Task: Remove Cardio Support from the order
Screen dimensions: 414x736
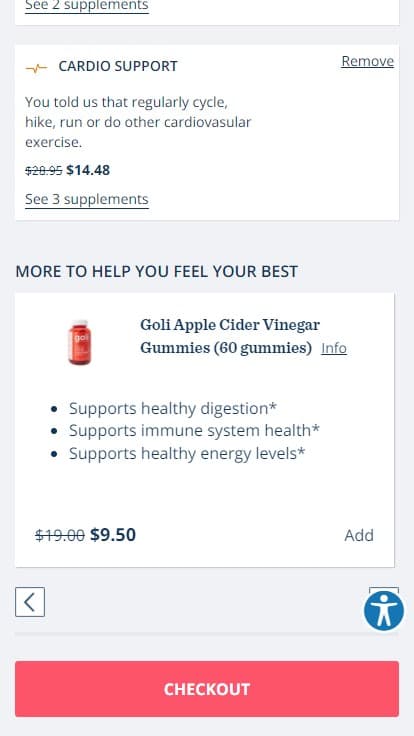Action: 368,61
